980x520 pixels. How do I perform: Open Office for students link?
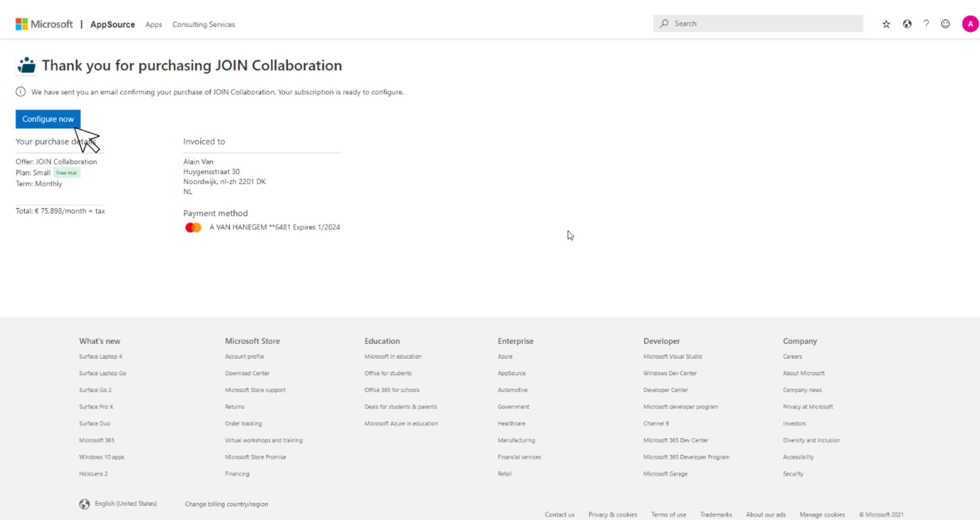388,373
